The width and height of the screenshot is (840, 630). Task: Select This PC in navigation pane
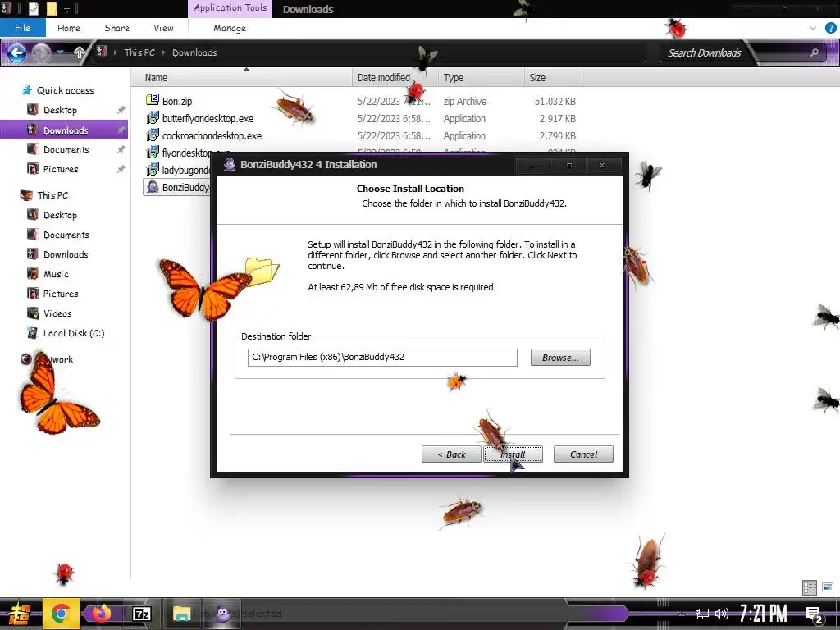coord(52,195)
